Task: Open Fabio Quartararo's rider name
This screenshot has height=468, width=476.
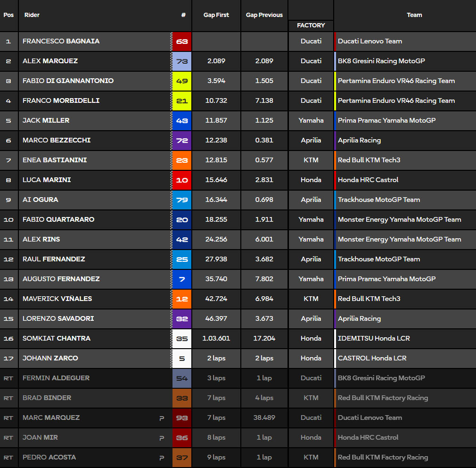Action: coord(58,220)
